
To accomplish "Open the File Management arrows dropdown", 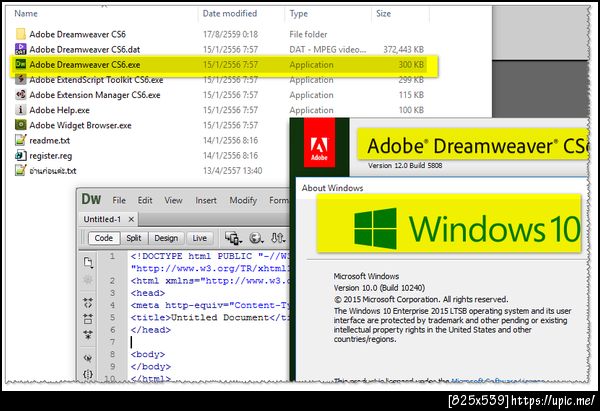I will point(278,238).
